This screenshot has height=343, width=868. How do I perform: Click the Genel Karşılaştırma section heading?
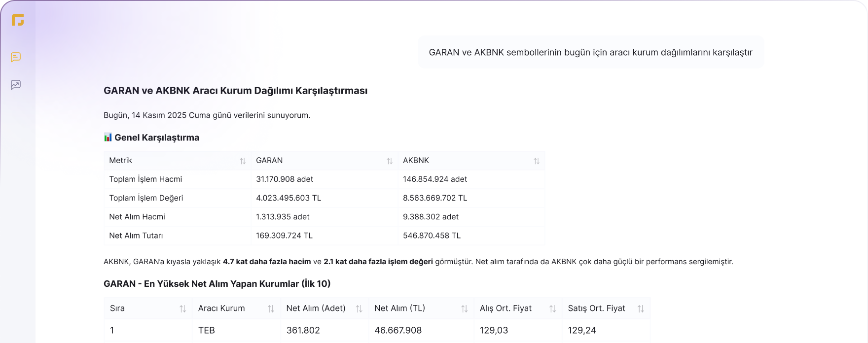[157, 137]
